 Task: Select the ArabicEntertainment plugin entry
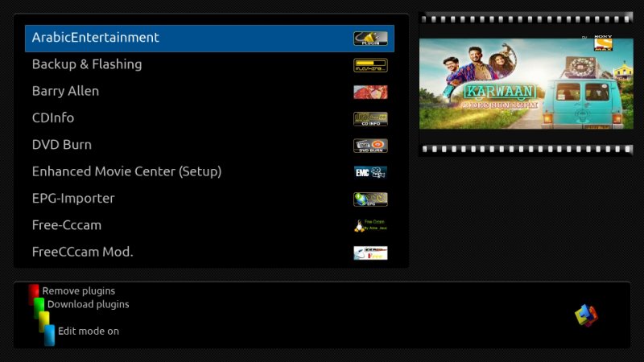click(x=209, y=38)
